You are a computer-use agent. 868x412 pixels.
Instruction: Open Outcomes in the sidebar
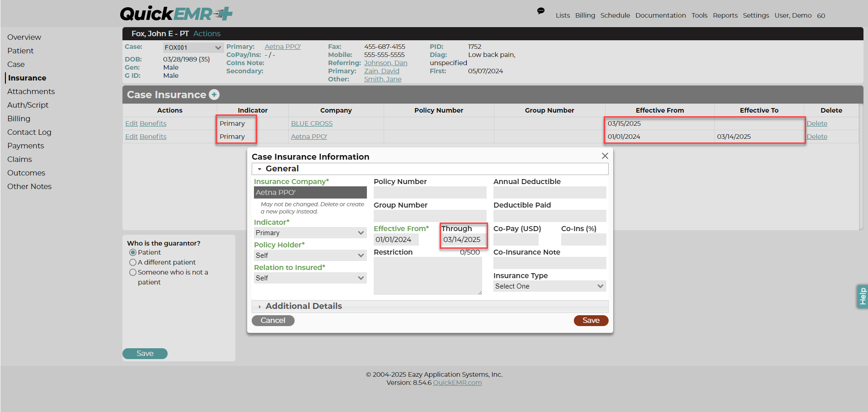26,173
